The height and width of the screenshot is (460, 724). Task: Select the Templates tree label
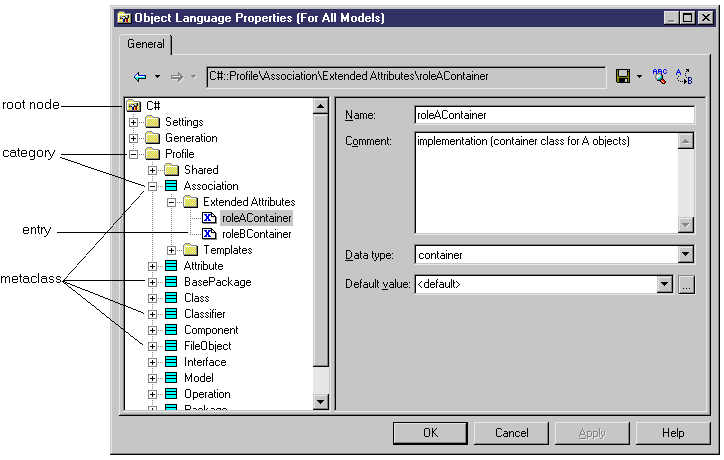point(228,250)
